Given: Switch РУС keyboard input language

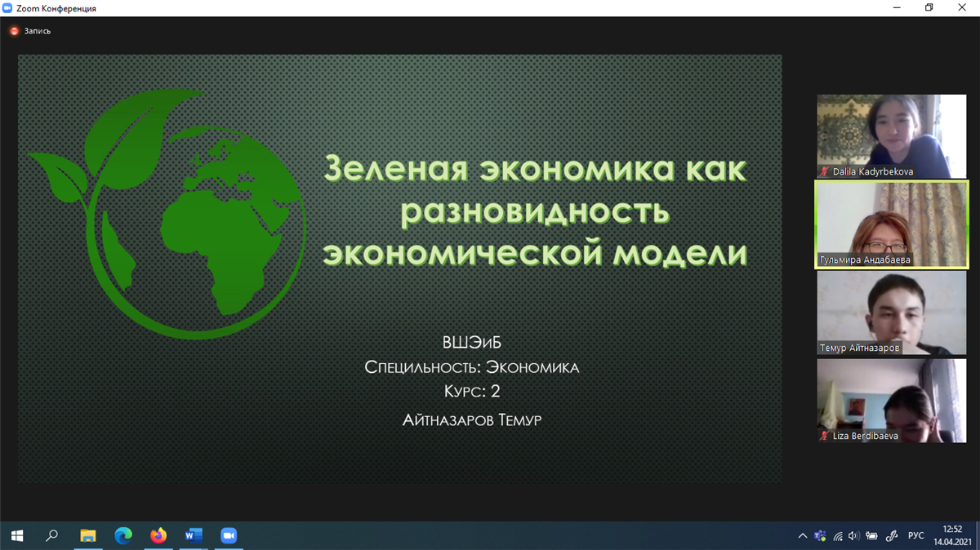Looking at the screenshot, I should click(x=916, y=536).
